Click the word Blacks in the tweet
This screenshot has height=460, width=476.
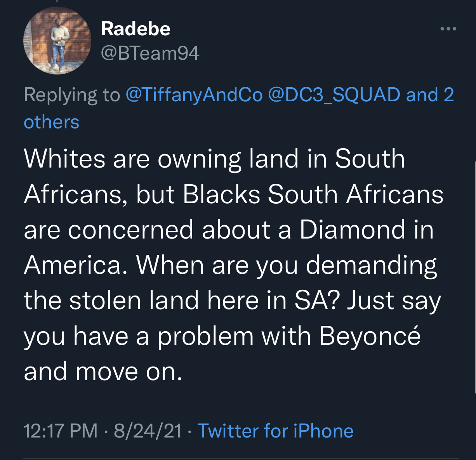point(221,194)
